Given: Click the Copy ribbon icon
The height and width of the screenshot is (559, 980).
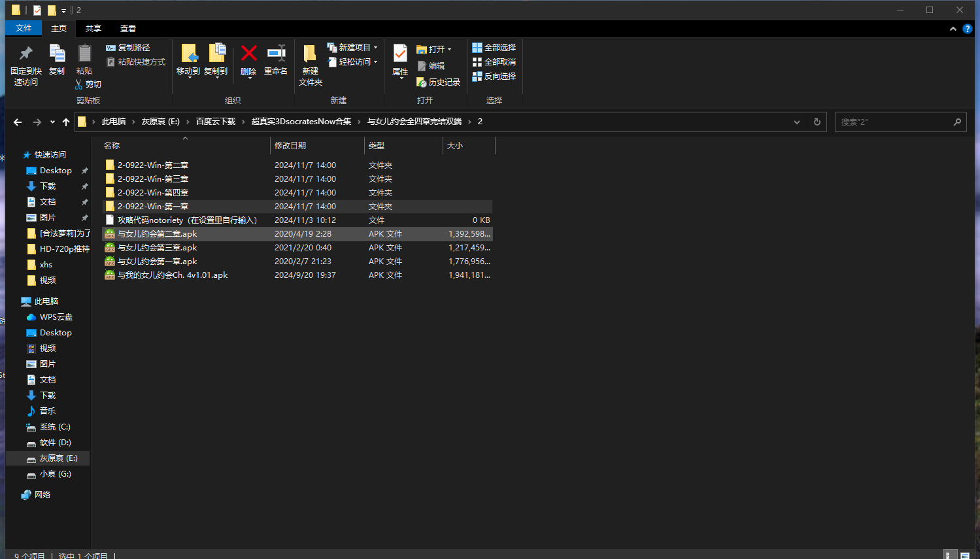Looking at the screenshot, I should pos(57,54).
